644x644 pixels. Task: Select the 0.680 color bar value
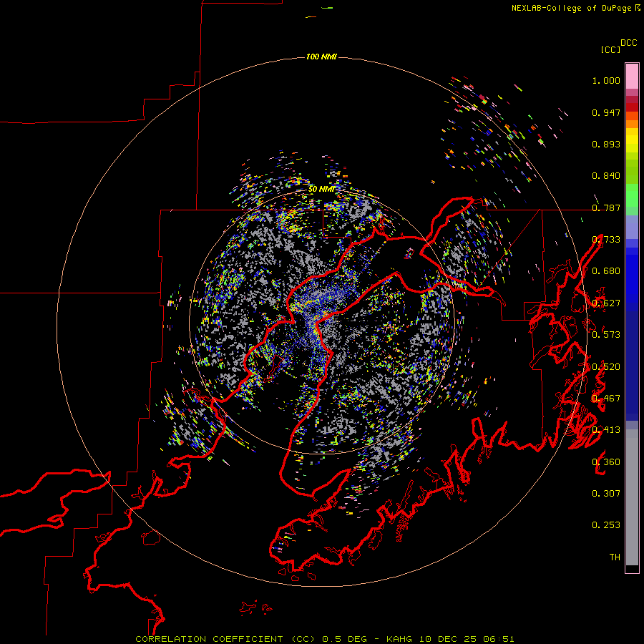(606, 271)
